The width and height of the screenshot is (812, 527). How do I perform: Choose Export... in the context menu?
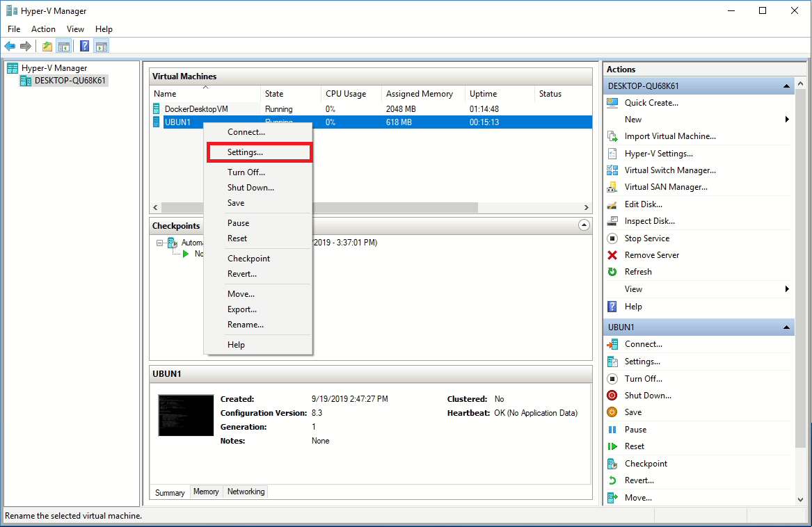point(260,309)
